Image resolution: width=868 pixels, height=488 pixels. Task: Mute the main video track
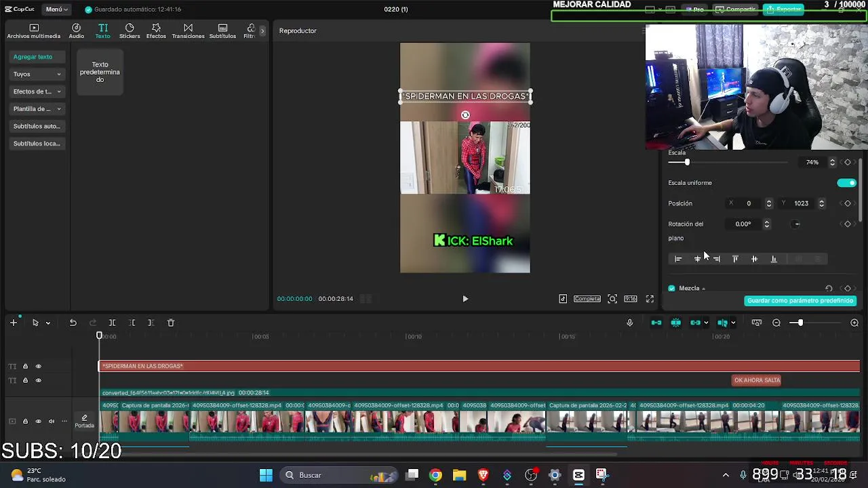[51, 422]
